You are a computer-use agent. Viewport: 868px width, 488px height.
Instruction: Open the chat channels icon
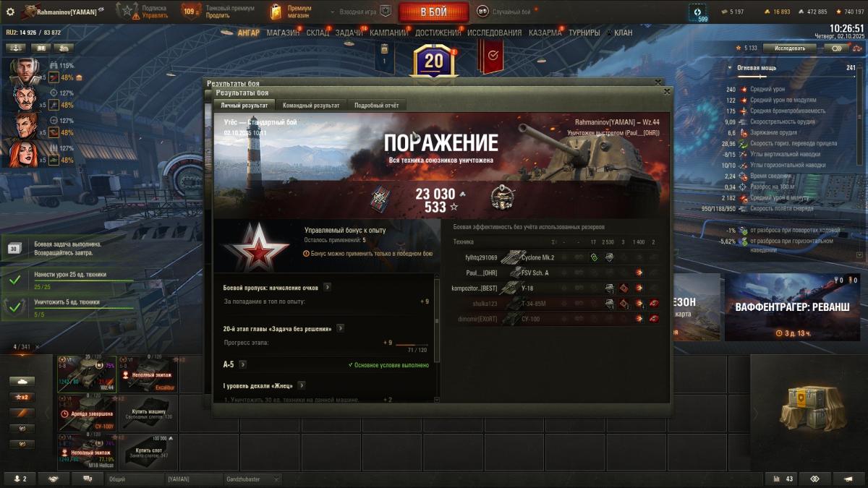(x=88, y=479)
